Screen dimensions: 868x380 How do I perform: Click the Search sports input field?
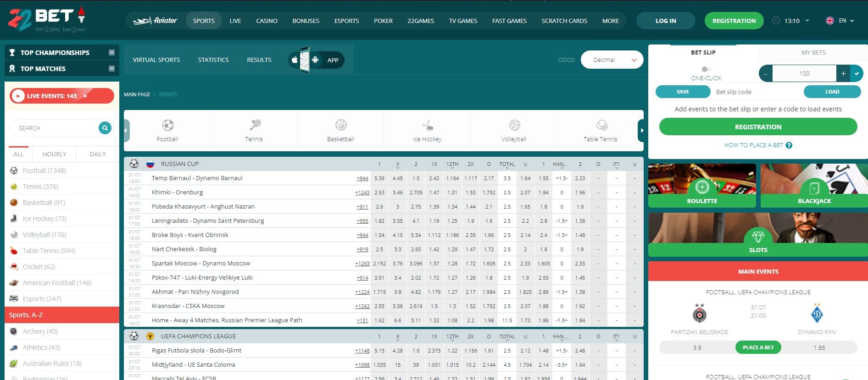[55, 128]
